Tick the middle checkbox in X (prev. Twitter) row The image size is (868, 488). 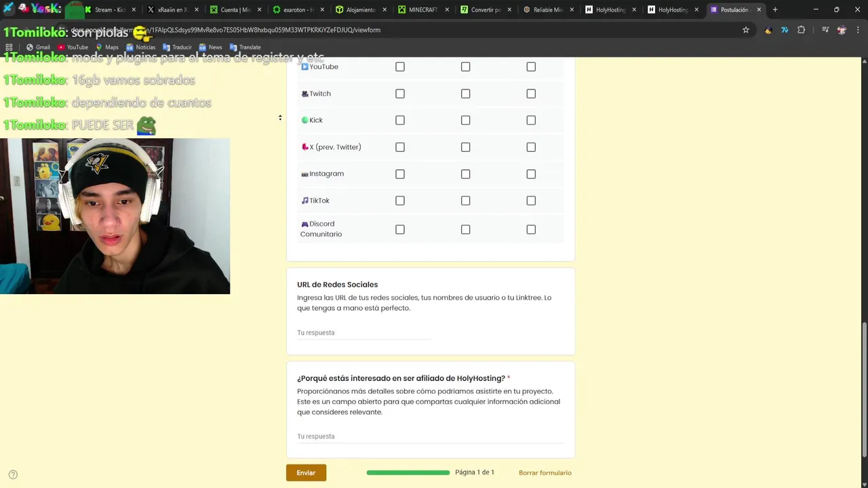point(465,147)
